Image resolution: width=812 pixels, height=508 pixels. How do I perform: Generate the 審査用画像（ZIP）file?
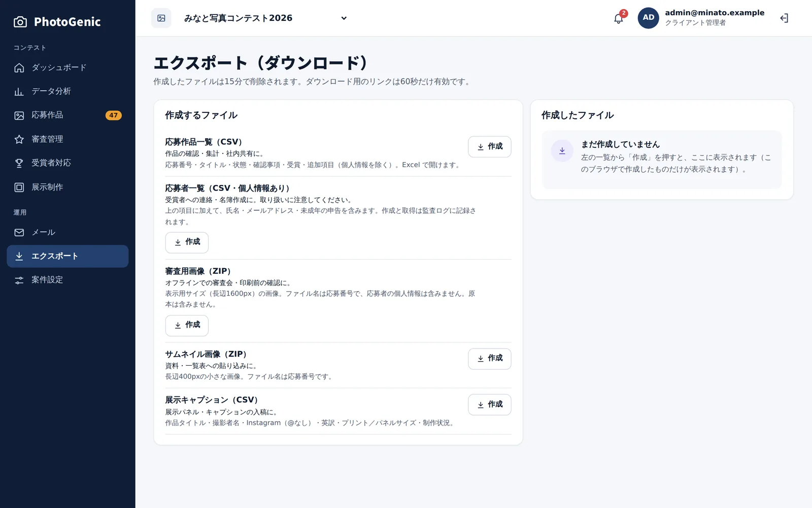[x=187, y=325]
